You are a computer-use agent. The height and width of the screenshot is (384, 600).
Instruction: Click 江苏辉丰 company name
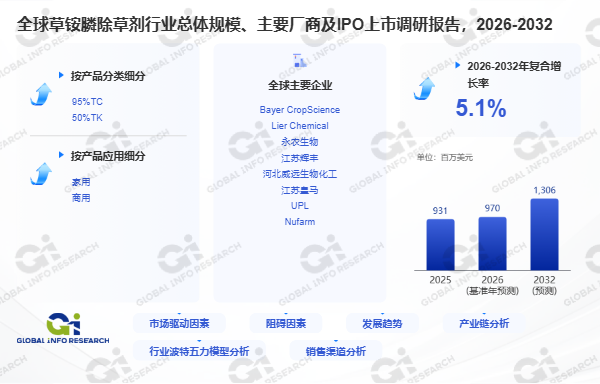click(x=300, y=158)
